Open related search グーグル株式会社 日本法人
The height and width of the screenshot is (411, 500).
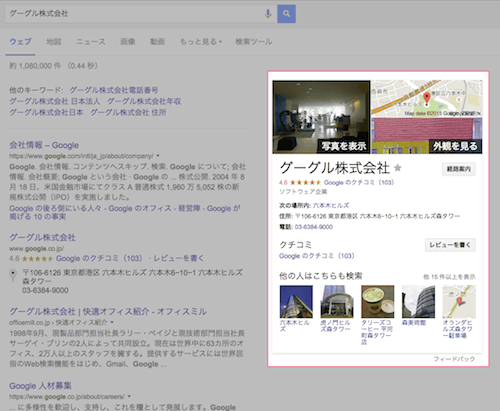[x=55, y=101]
